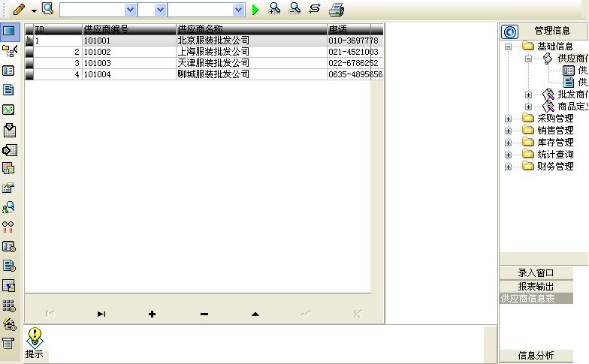Viewport: 589px width, 364px height.
Task: Click the document search preview icon
Action: 48,9
